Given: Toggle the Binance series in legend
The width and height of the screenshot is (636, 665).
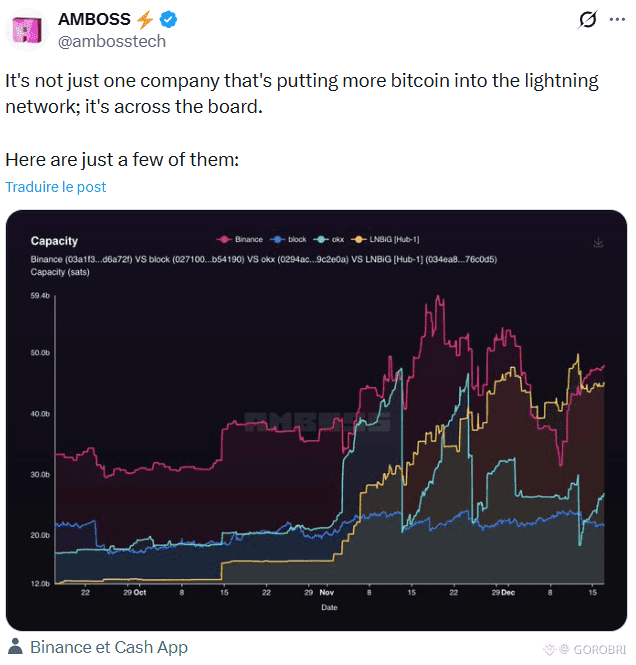Looking at the screenshot, I should (240, 240).
